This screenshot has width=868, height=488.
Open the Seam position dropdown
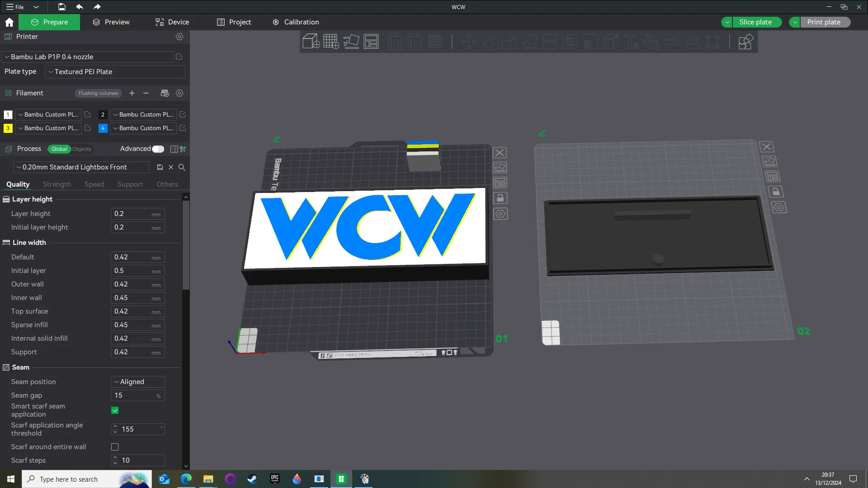click(137, 382)
